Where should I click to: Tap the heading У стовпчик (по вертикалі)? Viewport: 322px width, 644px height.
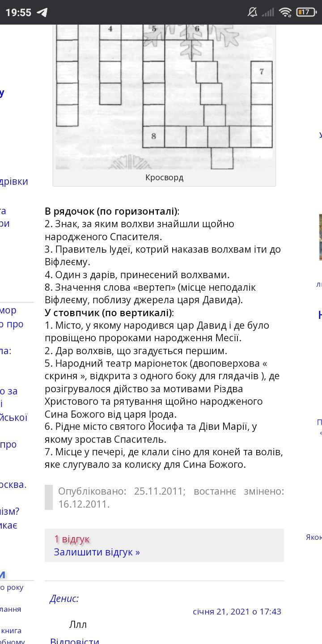click(x=109, y=313)
